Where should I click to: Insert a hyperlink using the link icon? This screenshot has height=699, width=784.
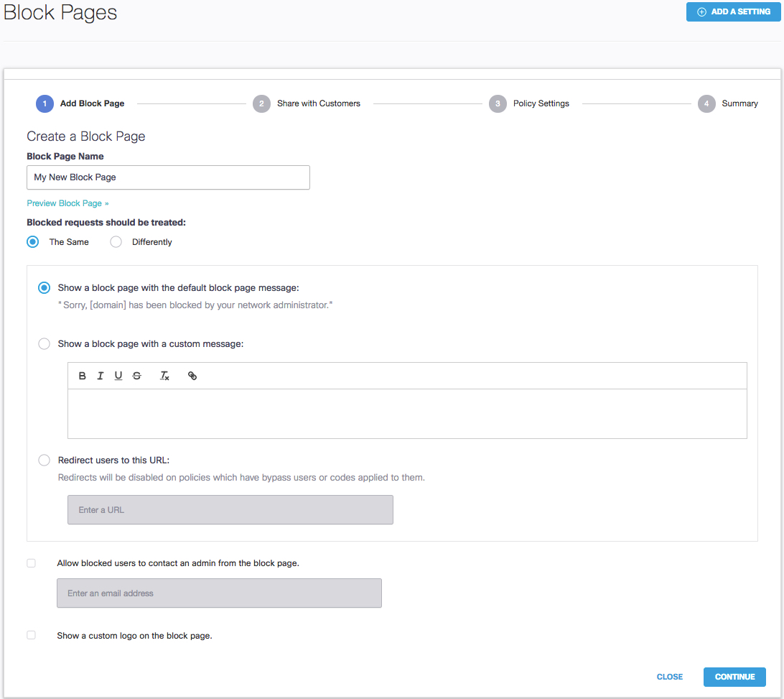(192, 375)
